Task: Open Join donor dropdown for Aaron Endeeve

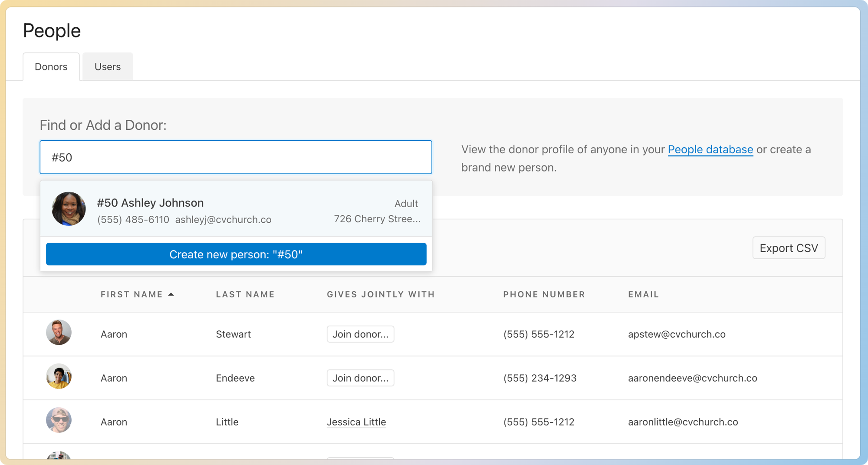Action: click(360, 378)
